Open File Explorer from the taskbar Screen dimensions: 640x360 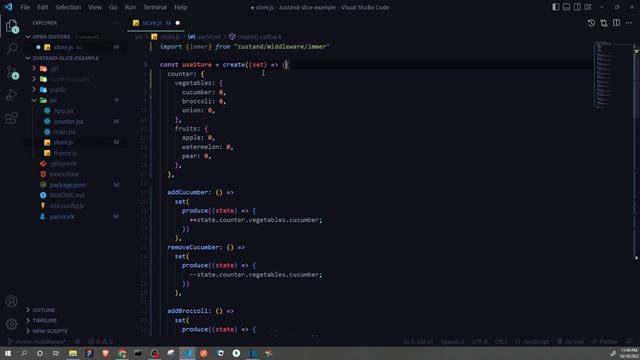73,353
